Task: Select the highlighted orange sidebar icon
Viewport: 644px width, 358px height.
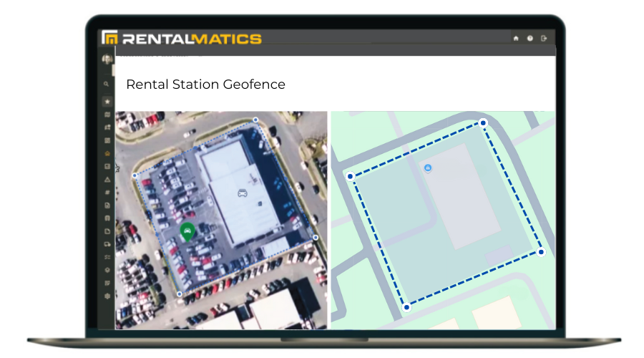Action: (x=107, y=153)
